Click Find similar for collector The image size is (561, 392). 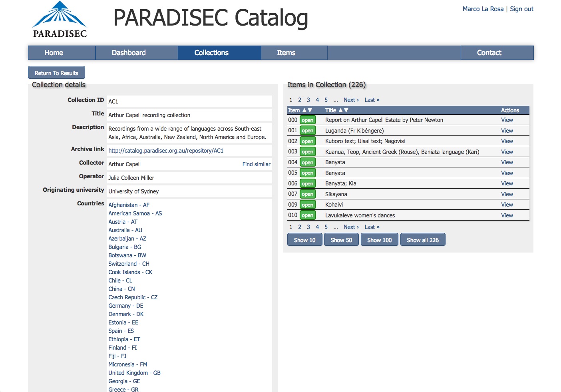(x=256, y=164)
